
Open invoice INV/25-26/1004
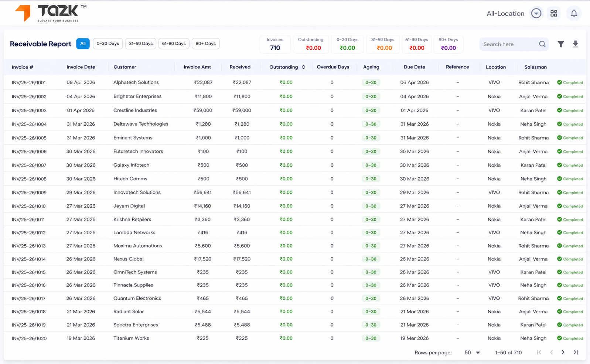29,124
